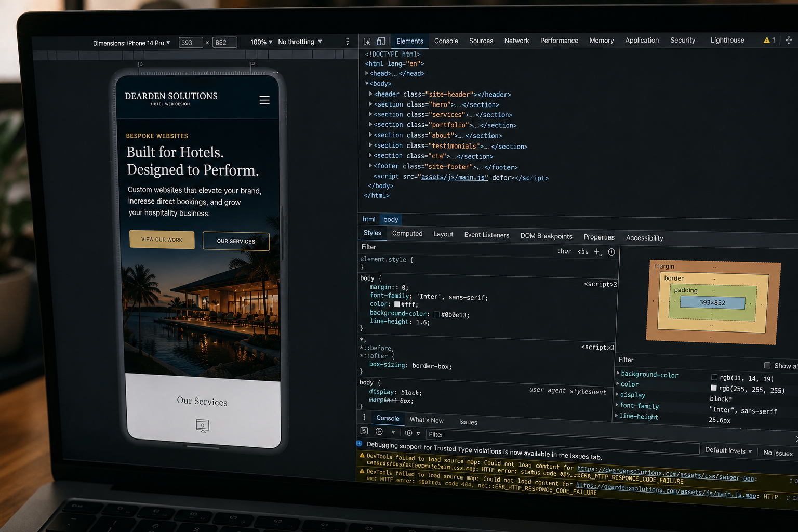Screen dimensions: 798x532
Task: Expand the section about node
Action: click(x=371, y=135)
